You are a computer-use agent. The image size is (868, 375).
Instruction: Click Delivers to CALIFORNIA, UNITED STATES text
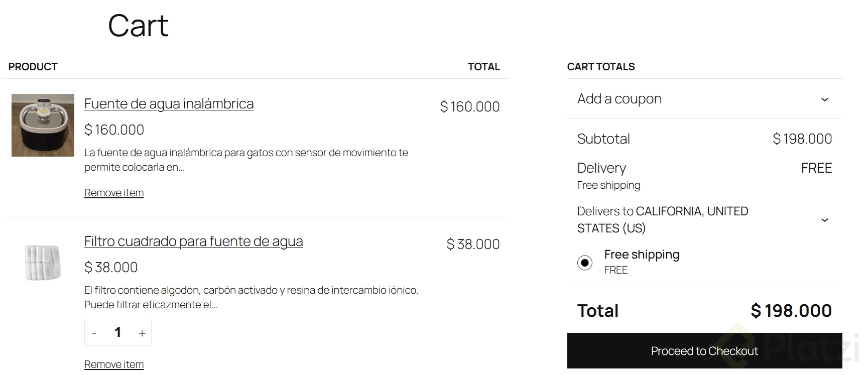click(663, 219)
